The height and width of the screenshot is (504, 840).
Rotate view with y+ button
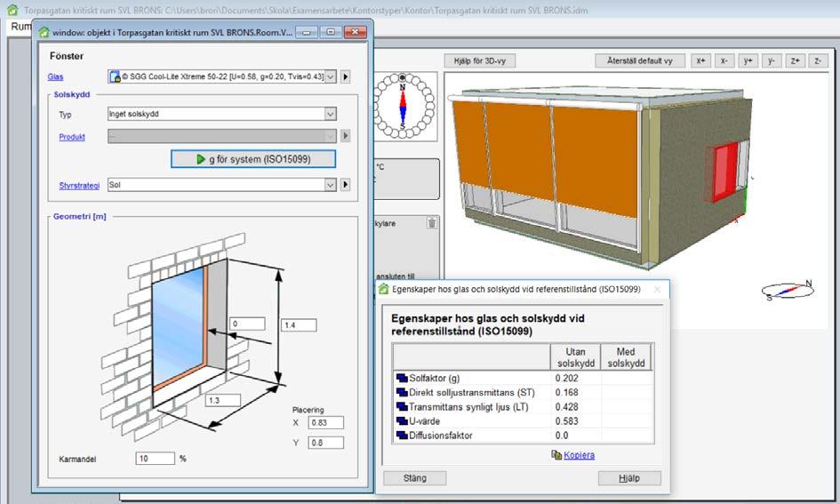coord(748,61)
